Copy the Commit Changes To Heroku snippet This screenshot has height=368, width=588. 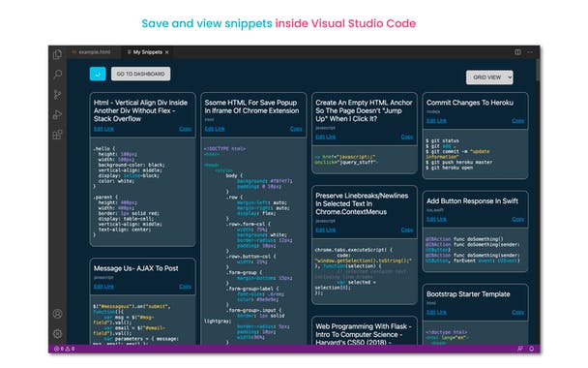coord(517,121)
